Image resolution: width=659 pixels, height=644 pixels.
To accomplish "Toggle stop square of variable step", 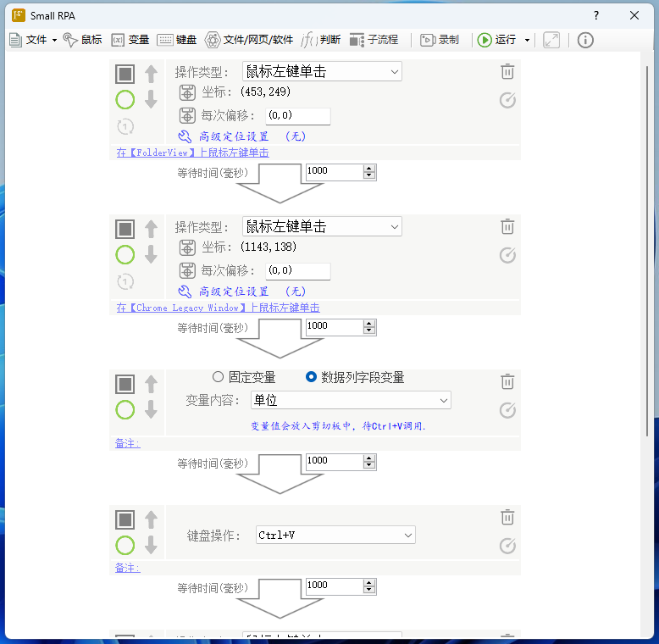I will coord(125,384).
